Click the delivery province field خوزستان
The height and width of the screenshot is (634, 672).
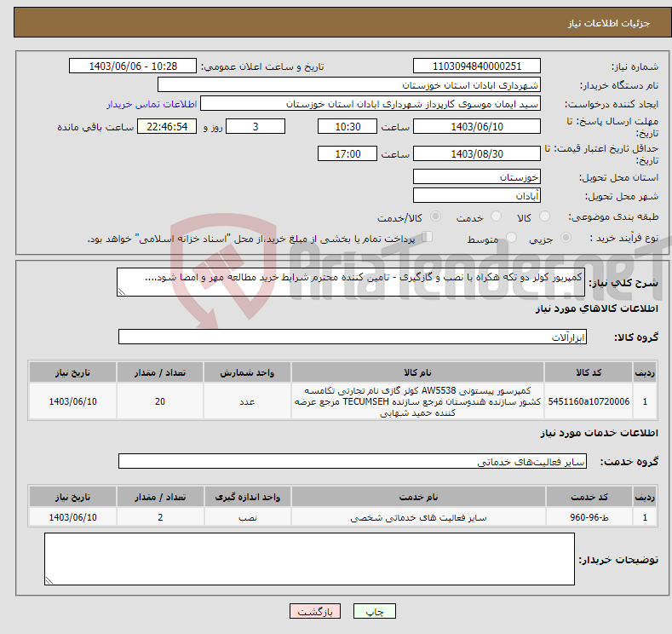tap(477, 176)
